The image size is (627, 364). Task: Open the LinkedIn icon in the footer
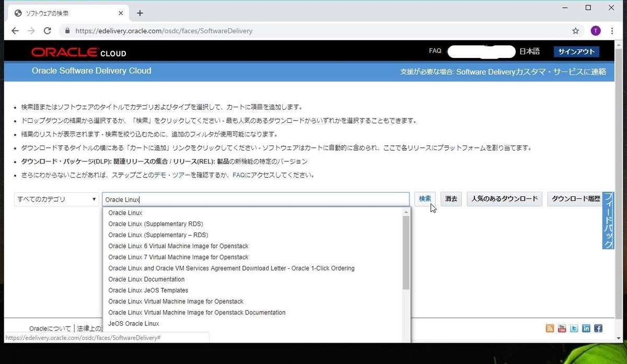pos(586,328)
